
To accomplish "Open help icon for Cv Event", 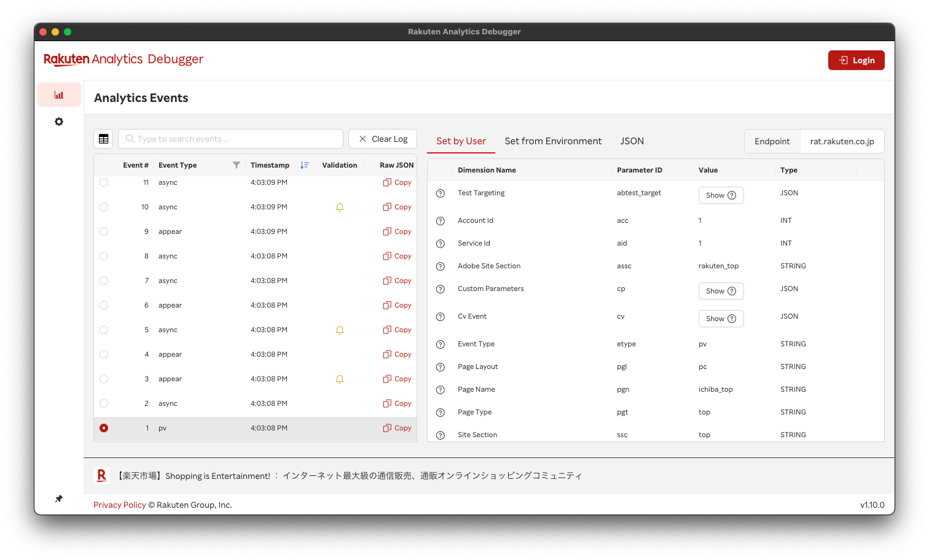I will click(x=441, y=317).
